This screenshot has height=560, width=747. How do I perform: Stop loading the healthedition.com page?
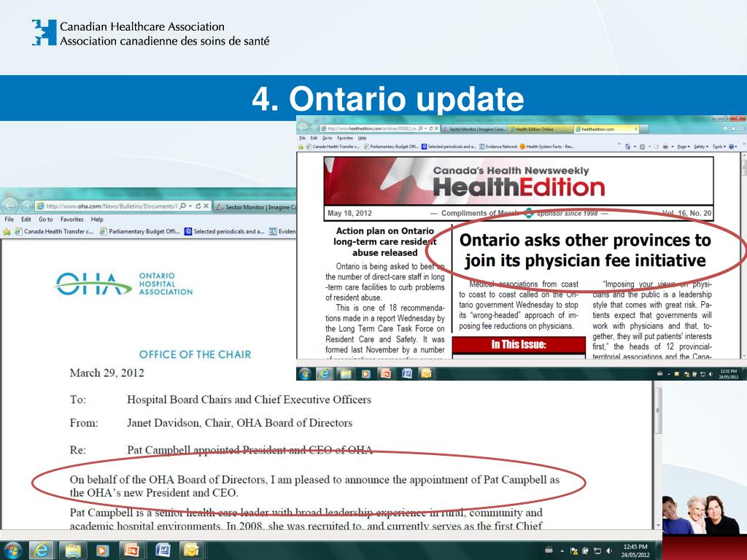pos(436,128)
